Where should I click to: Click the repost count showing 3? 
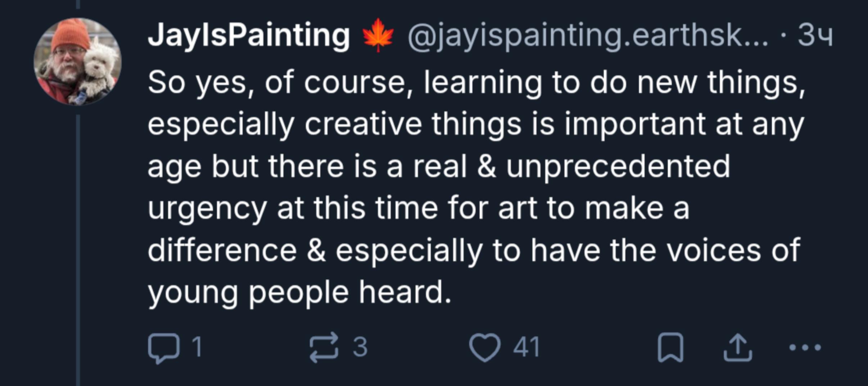360,347
